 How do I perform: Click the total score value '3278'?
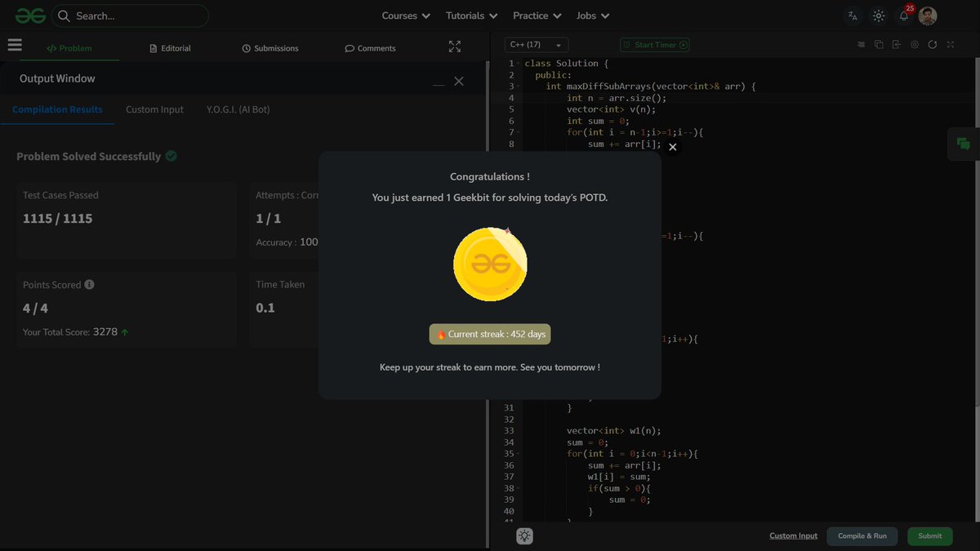105,332
